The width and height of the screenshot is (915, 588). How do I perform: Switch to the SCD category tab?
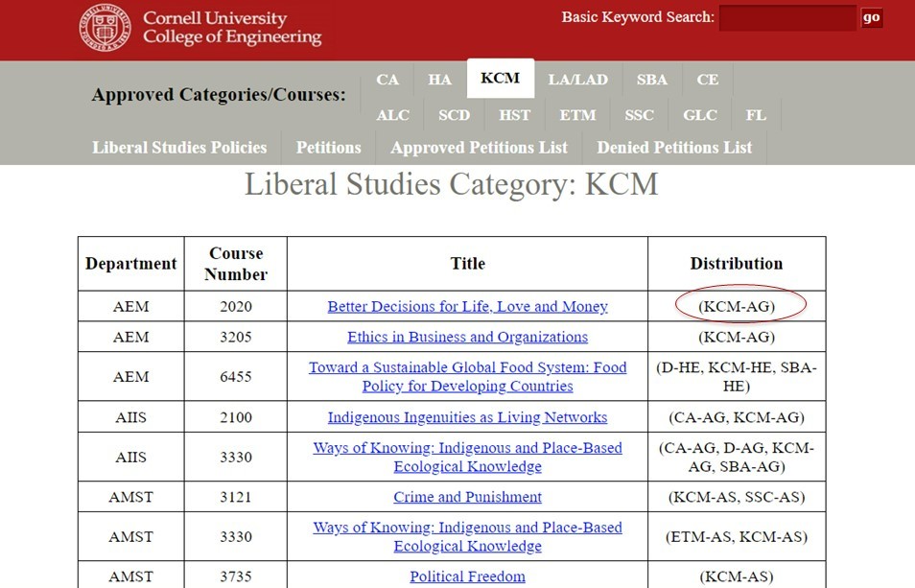click(x=454, y=114)
